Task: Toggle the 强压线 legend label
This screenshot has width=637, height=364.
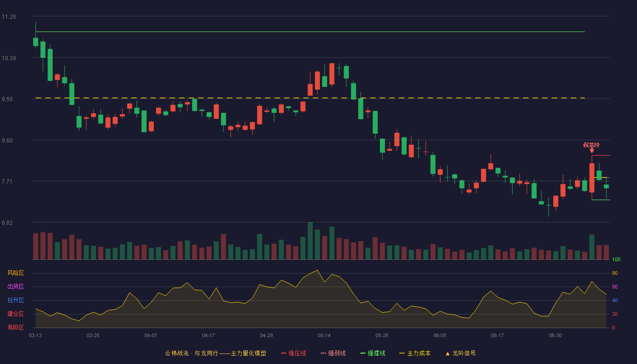Action: click(x=297, y=353)
